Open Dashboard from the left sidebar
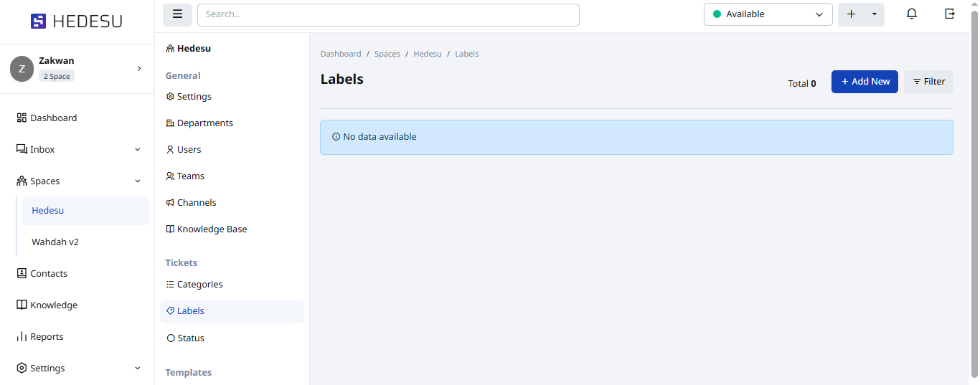 coord(53,118)
